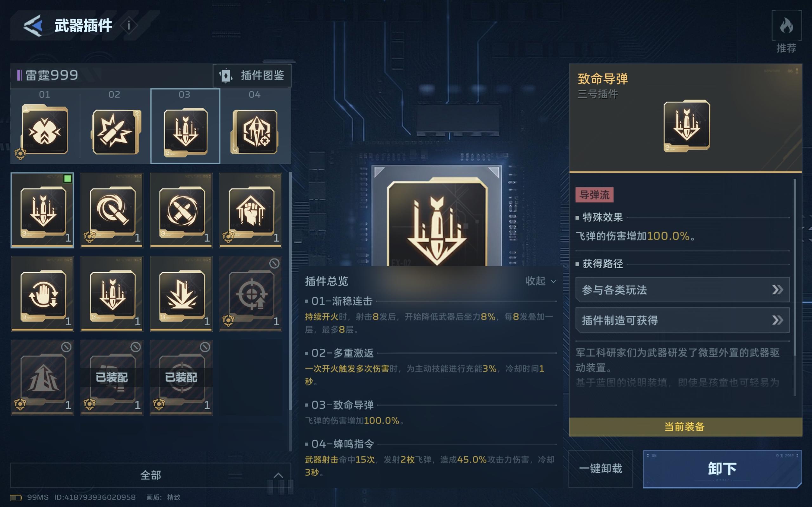This screenshot has height=507, width=812.
Task: Select the magnifier swirl plugin card
Action: [112, 211]
